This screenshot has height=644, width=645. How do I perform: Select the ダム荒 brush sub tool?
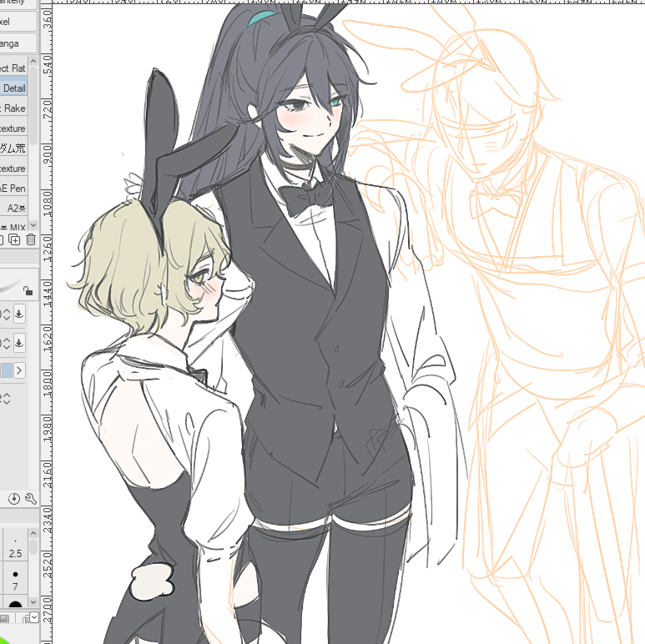(x=13, y=148)
